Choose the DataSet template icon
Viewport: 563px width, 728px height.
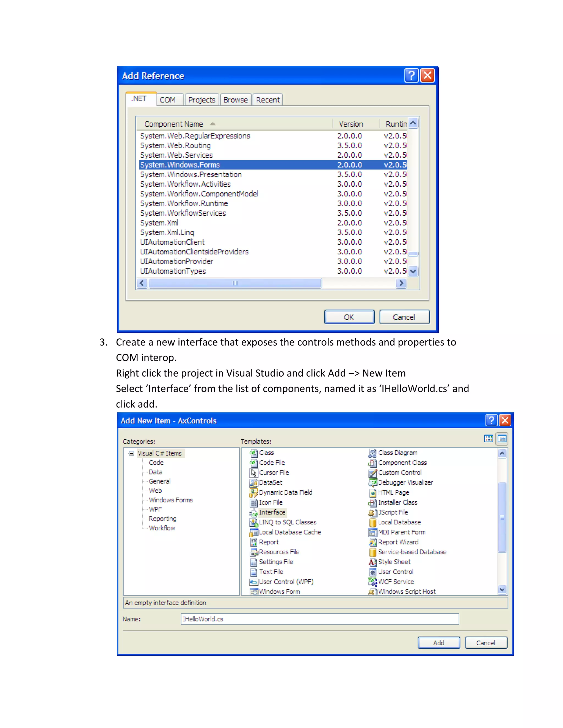(253, 483)
